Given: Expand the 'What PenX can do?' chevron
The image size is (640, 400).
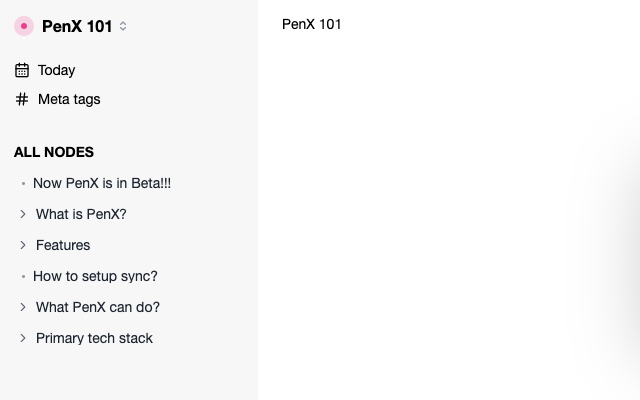Looking at the screenshot, I should coord(23,307).
